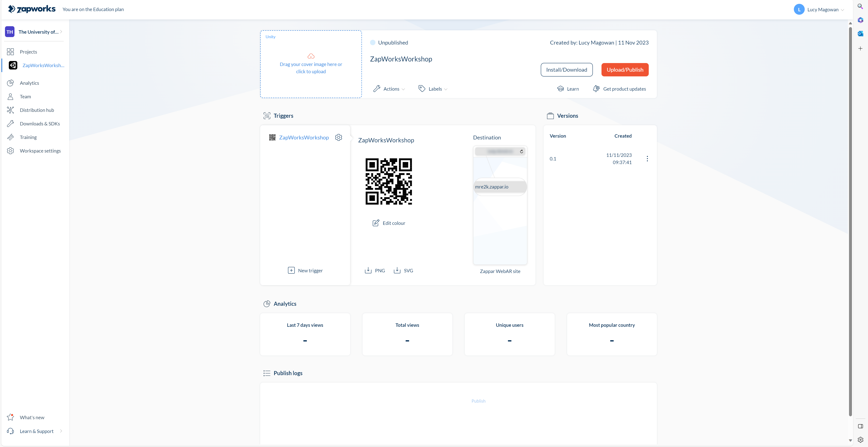
Task: Click the Unity project icon in sidebar
Action: [13, 65]
